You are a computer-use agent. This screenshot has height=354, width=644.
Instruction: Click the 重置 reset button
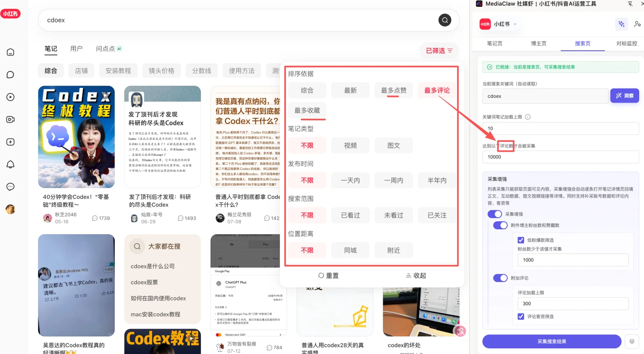(x=328, y=276)
